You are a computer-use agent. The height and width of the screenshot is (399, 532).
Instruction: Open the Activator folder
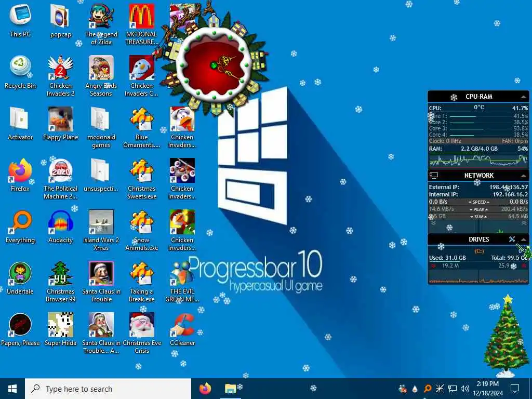[x=20, y=124]
